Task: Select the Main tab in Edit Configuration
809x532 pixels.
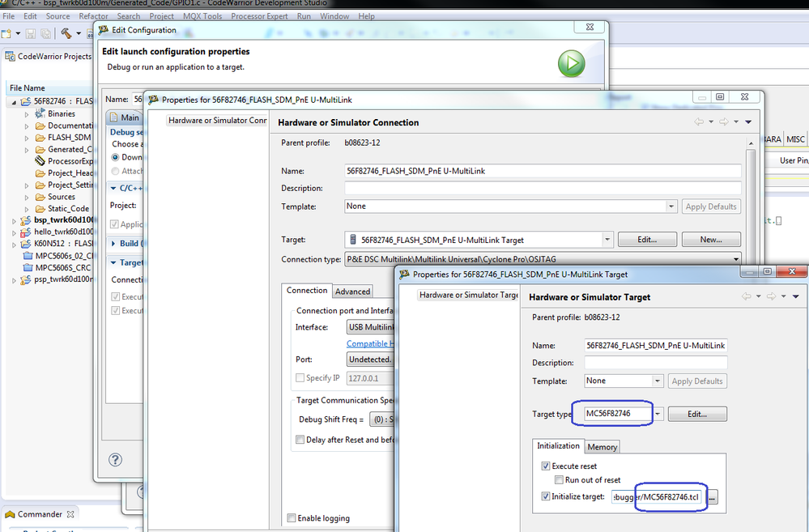Action: point(125,117)
